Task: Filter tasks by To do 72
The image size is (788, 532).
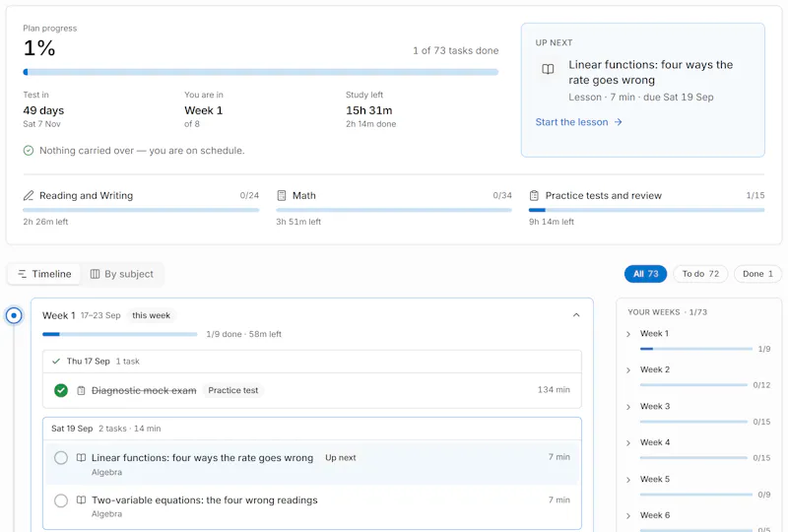Action: coord(700,274)
